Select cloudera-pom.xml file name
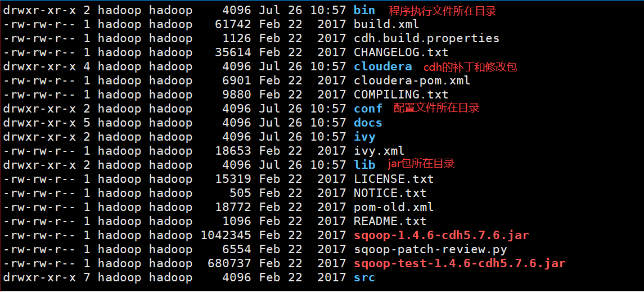The height and width of the screenshot is (292, 644). [x=412, y=80]
